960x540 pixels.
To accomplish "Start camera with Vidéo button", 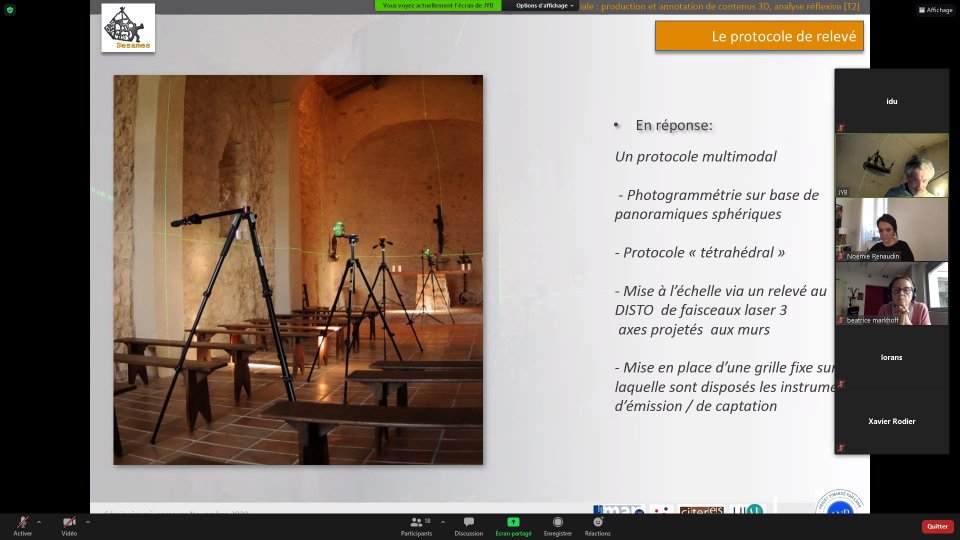I will coord(69,526).
